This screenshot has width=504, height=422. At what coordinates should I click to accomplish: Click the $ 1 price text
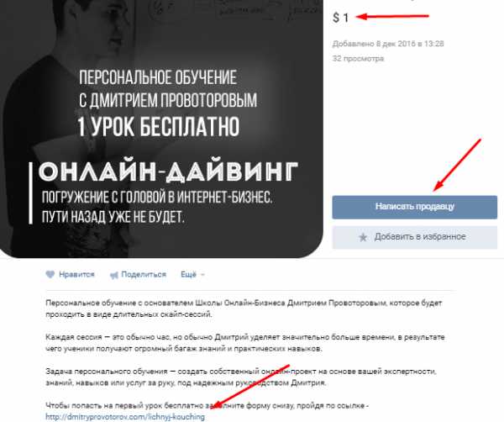tap(341, 18)
